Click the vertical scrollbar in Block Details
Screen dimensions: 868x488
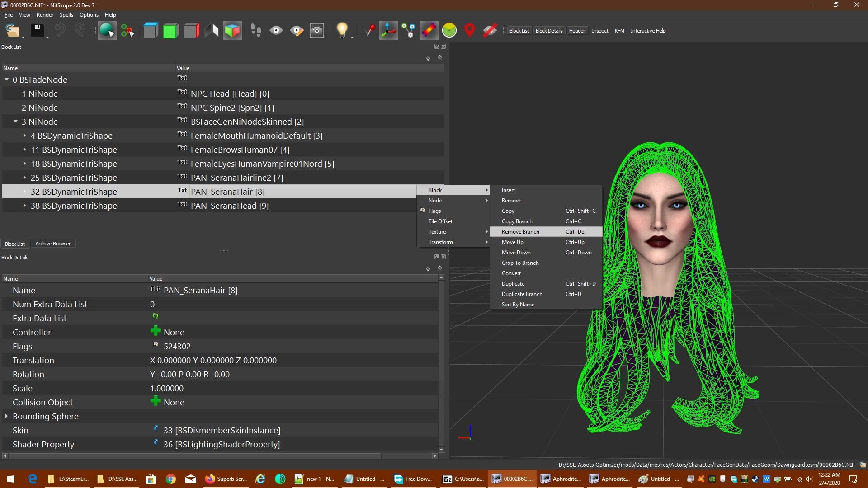[x=441, y=330]
